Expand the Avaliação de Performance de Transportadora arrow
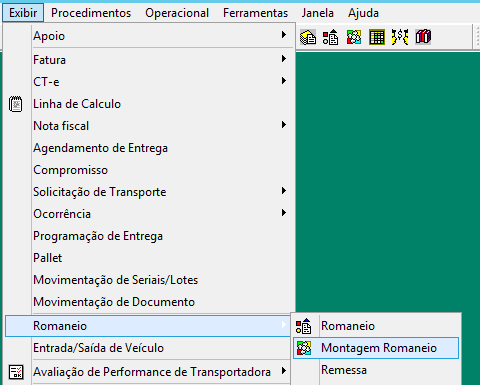The width and height of the screenshot is (480, 385). coord(284,371)
